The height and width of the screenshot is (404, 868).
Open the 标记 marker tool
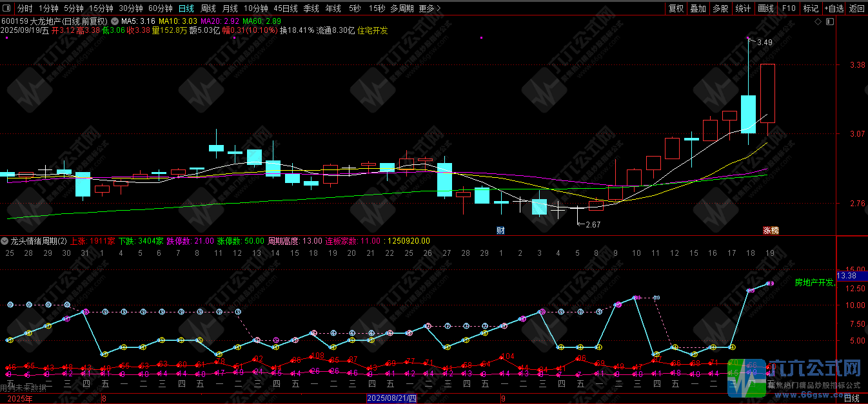pos(811,8)
